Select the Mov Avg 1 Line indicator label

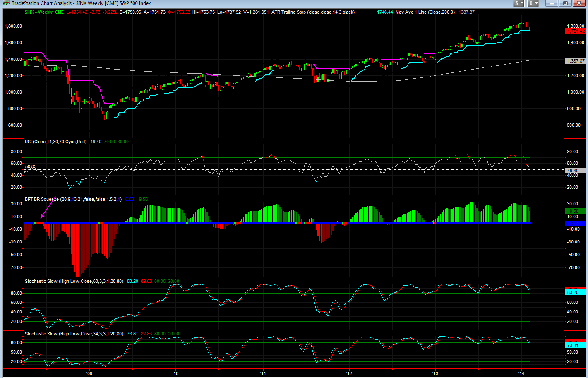[x=425, y=12]
